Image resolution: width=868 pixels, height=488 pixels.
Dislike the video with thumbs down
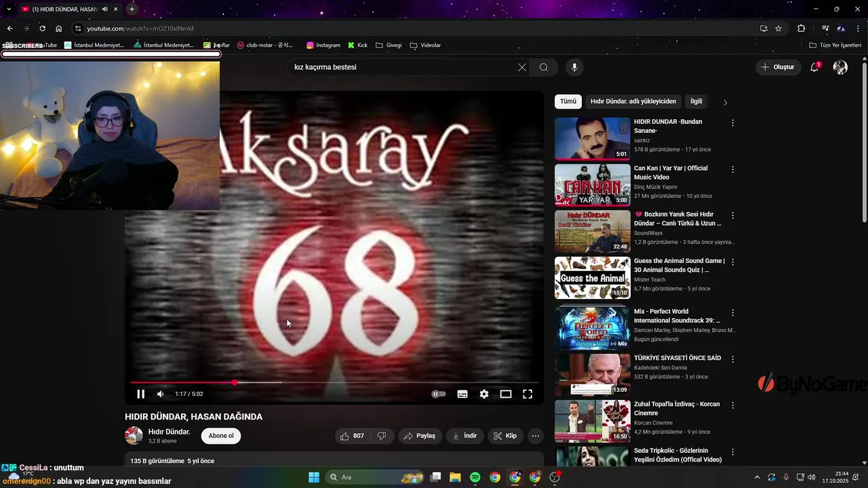[x=382, y=436]
